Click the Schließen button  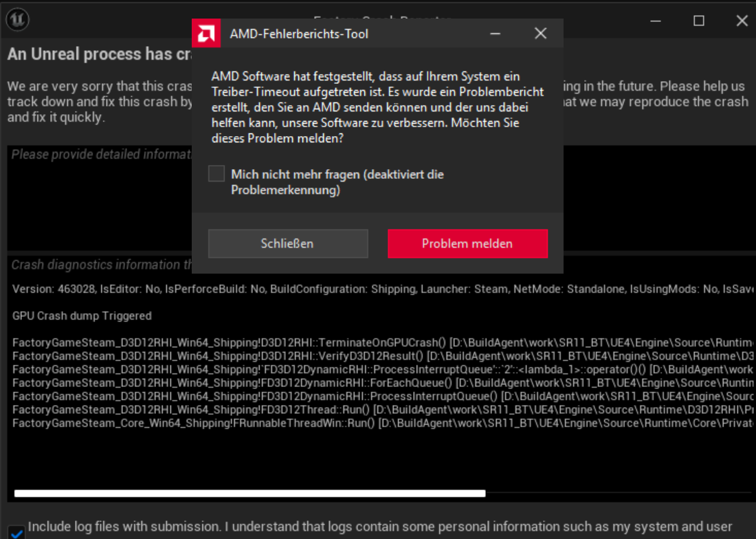288,243
